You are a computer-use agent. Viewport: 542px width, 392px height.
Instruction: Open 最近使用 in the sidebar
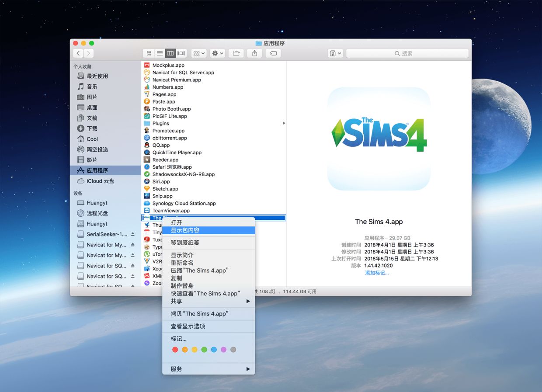point(105,76)
